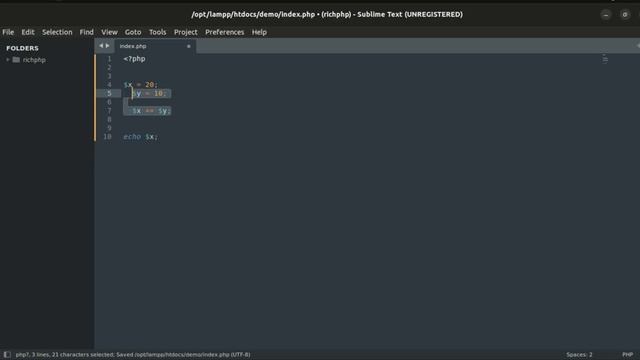The width and height of the screenshot is (640, 360).
Task: Open the Tools menu
Action: point(158,32)
